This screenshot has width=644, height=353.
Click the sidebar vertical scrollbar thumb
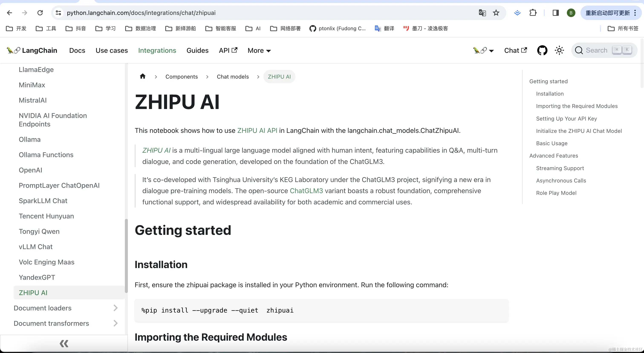[x=126, y=256]
